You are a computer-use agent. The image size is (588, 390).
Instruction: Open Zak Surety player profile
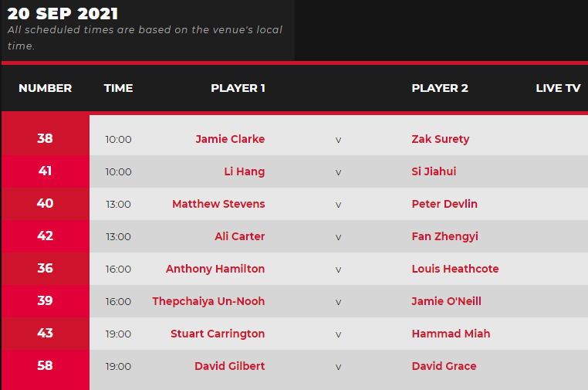click(x=441, y=139)
